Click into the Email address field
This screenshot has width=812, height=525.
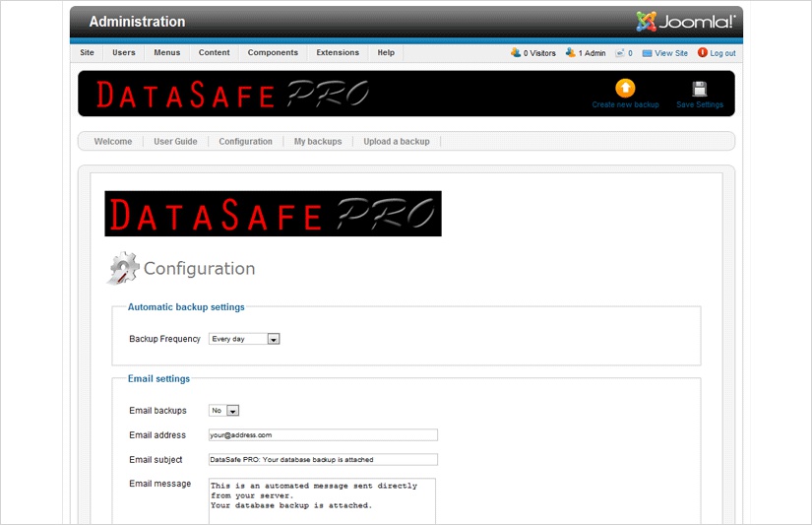[323, 434]
